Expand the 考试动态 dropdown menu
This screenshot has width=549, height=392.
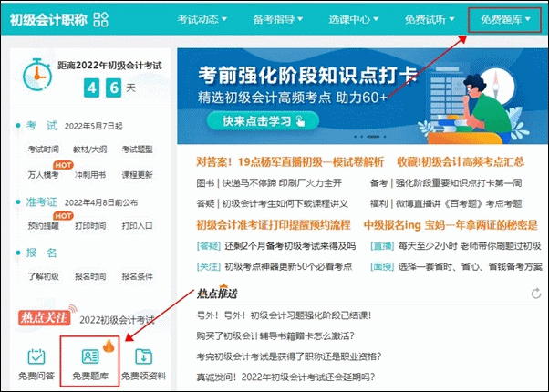(x=202, y=19)
